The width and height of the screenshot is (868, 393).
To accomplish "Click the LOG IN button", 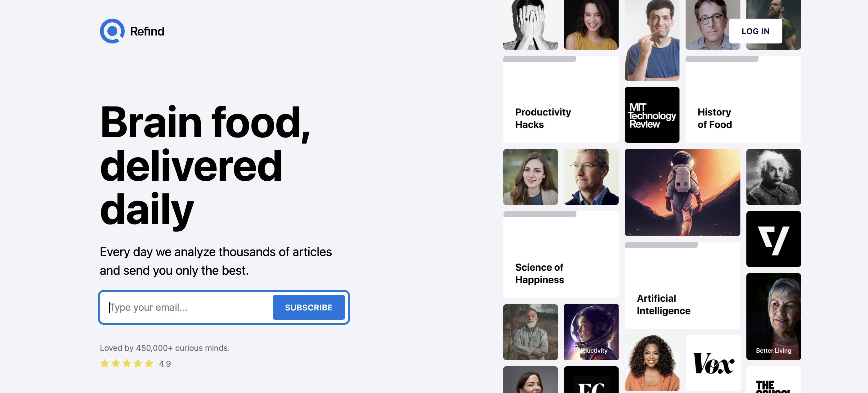I will click(754, 30).
